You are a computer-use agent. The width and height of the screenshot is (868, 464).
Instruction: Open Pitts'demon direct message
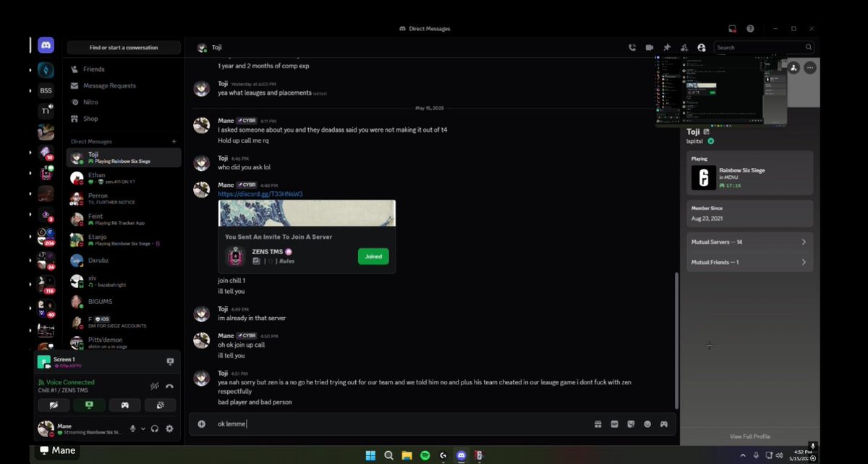[x=124, y=342]
